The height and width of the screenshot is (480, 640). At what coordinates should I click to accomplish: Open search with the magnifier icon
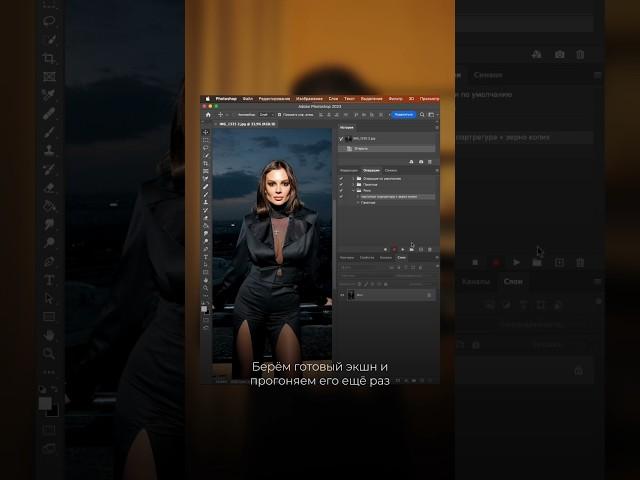coord(422,115)
